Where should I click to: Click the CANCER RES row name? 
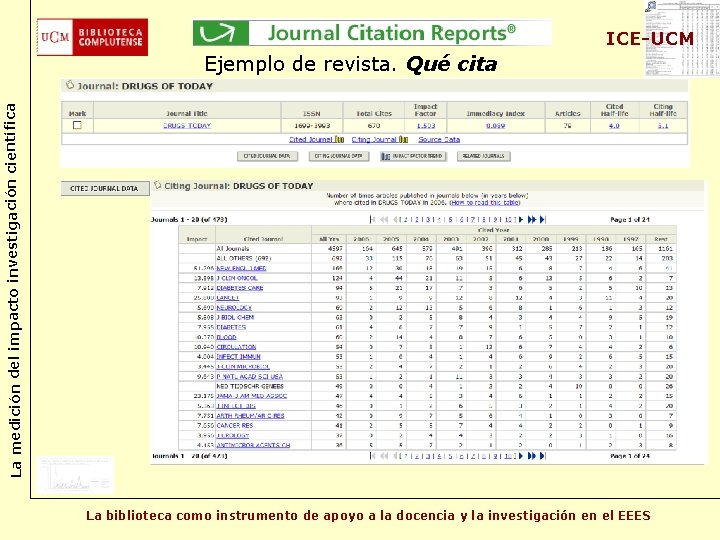click(x=235, y=426)
